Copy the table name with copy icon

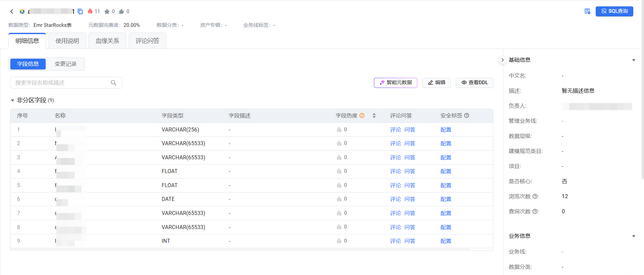click(x=80, y=11)
